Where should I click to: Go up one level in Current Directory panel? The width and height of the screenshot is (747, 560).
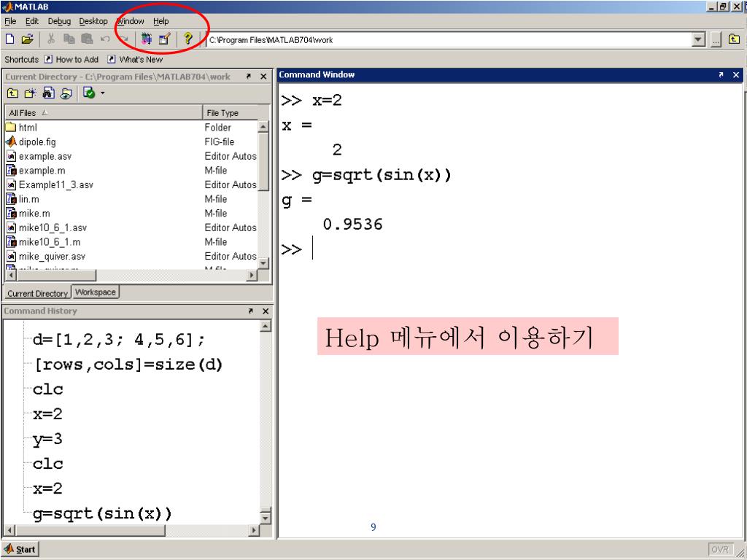click(x=12, y=93)
